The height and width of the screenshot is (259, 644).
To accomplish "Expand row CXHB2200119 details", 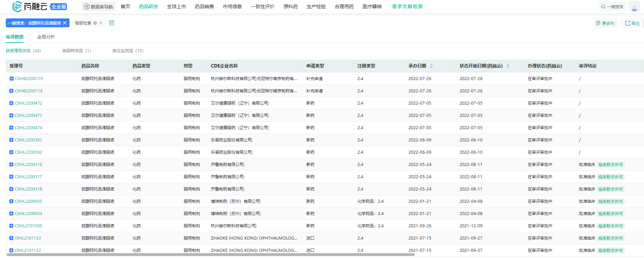I will (11, 79).
